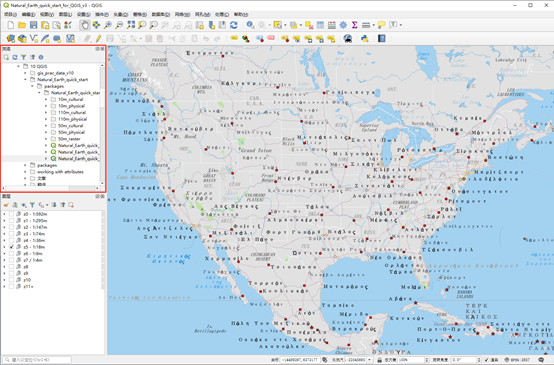This screenshot has width=554, height=365.
Task: Refresh the Browser panel
Action: coord(15,57)
